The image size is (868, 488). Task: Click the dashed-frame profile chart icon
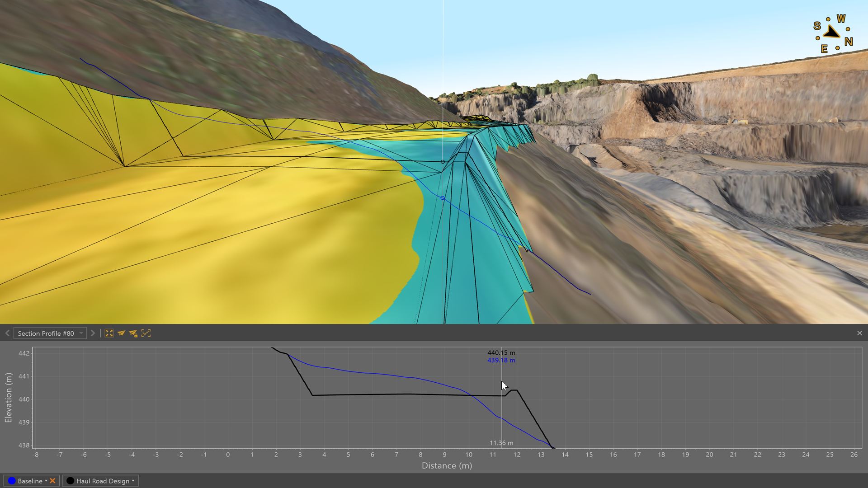(x=146, y=333)
